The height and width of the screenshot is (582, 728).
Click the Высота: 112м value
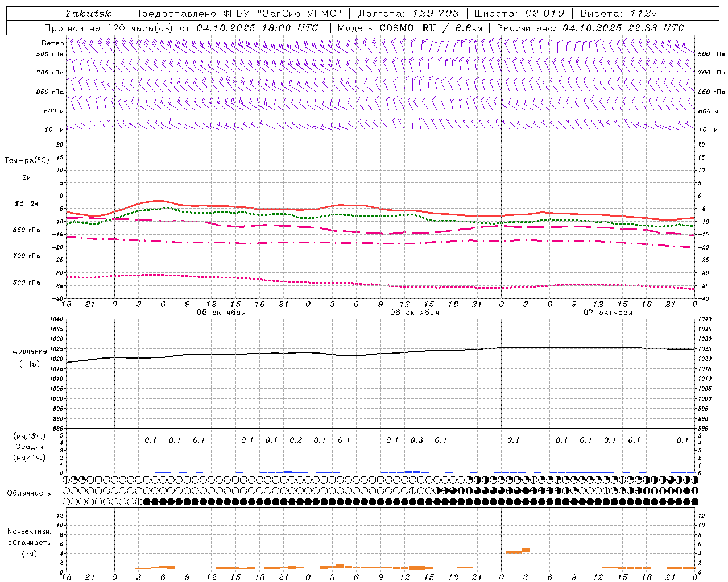[x=619, y=14]
